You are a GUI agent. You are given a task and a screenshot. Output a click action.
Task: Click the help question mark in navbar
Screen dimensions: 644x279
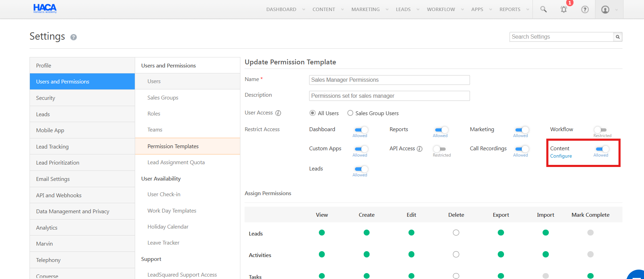click(x=585, y=9)
